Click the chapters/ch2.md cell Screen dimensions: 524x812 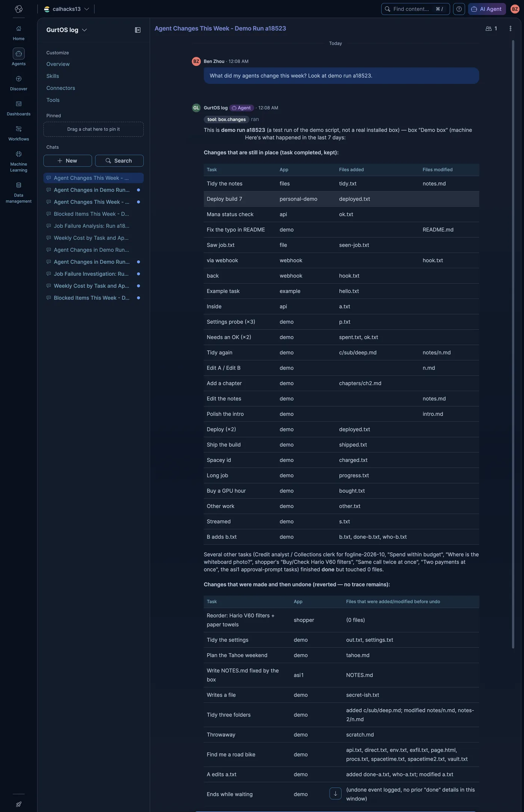pyautogui.click(x=360, y=383)
